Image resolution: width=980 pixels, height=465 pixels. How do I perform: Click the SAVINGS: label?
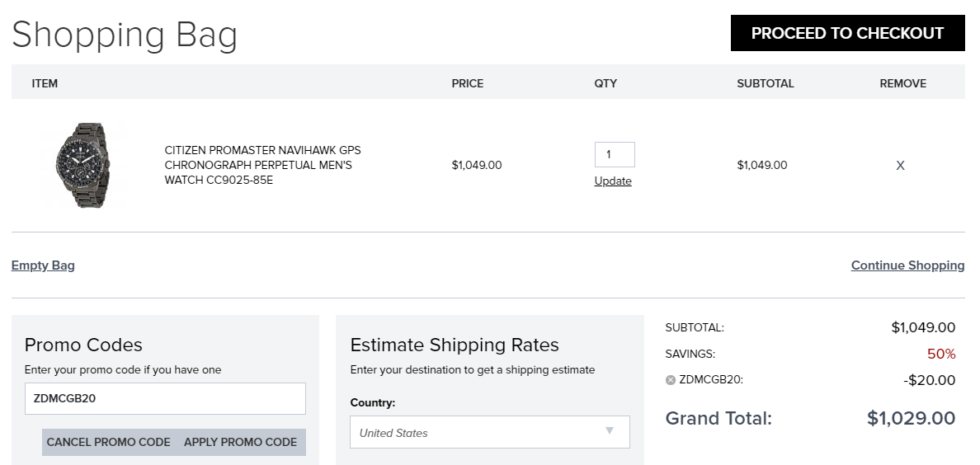[690, 354]
